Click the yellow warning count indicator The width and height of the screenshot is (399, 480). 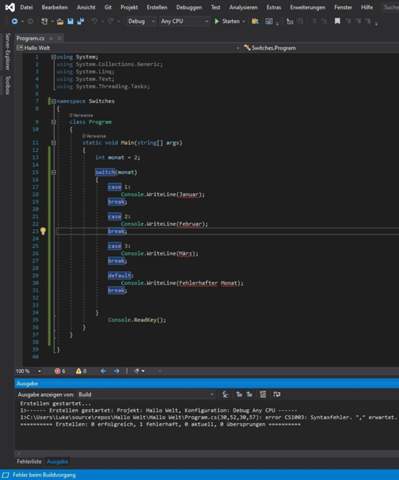pyautogui.click(x=81, y=371)
